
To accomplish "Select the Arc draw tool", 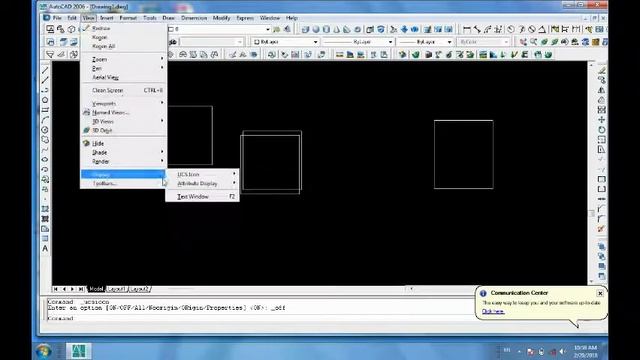I will tap(45, 120).
